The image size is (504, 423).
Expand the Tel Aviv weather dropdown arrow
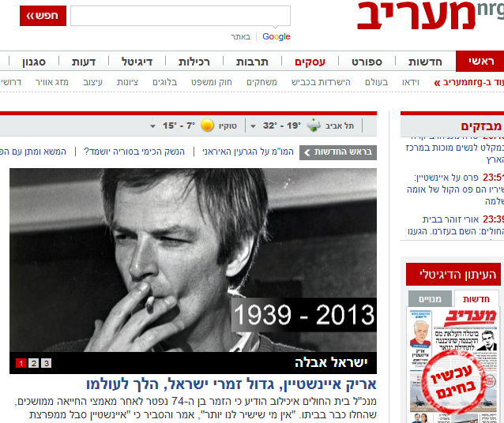tap(253, 126)
